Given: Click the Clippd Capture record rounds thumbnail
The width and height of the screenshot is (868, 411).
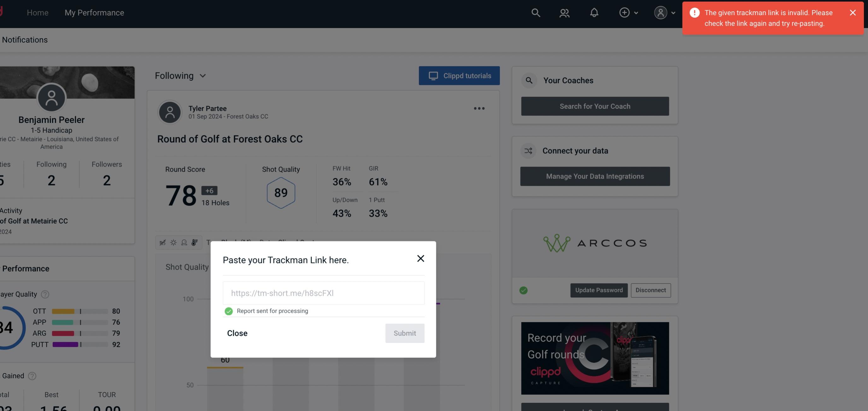Looking at the screenshot, I should 595,358.
